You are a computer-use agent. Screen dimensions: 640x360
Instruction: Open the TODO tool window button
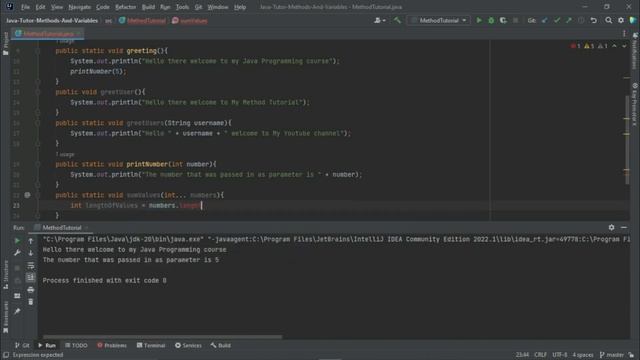point(76,345)
